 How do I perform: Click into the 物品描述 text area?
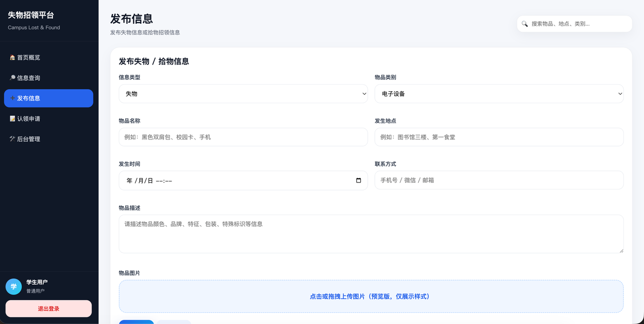point(371,234)
